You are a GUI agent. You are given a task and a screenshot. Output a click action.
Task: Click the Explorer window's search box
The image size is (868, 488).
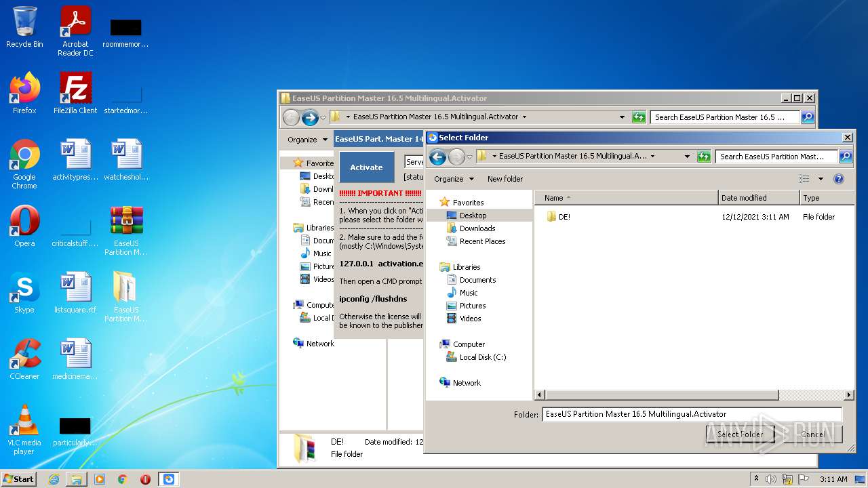(726, 117)
